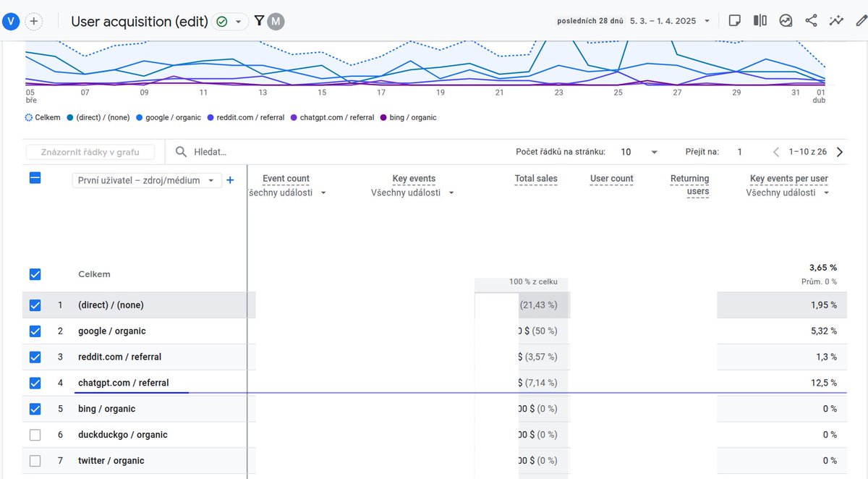Go to the next results page arrow

pos(840,152)
